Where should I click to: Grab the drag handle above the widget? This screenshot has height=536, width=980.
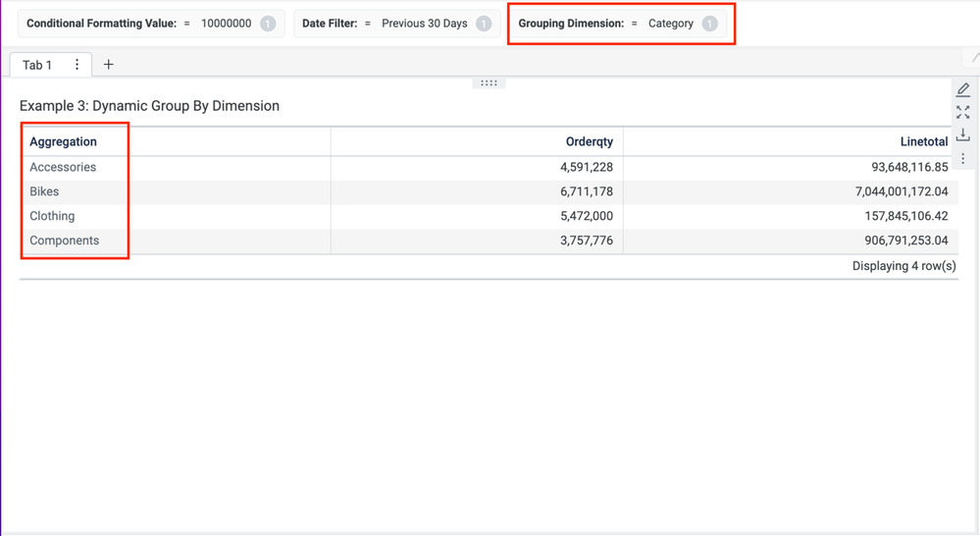489,83
